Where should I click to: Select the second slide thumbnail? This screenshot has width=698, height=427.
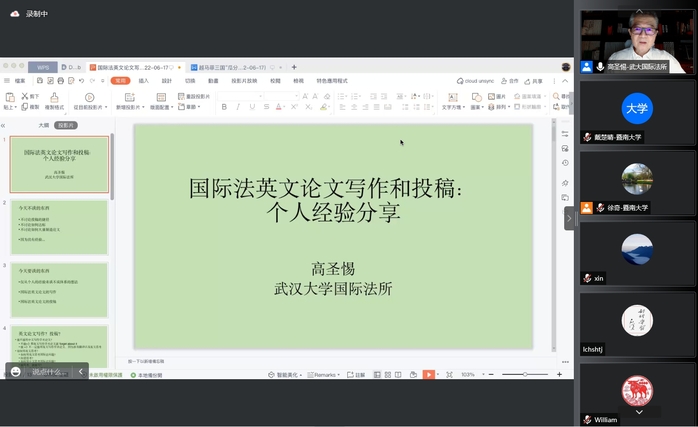click(x=59, y=226)
